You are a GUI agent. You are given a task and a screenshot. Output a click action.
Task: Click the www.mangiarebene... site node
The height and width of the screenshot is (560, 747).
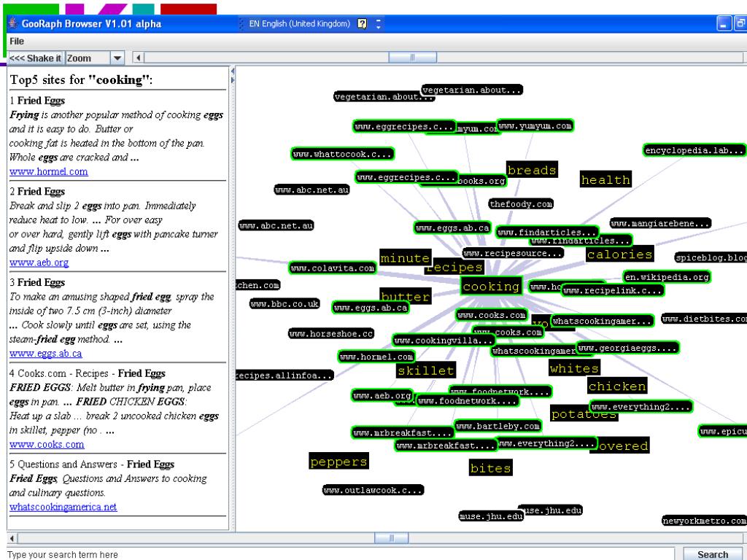tap(661, 223)
